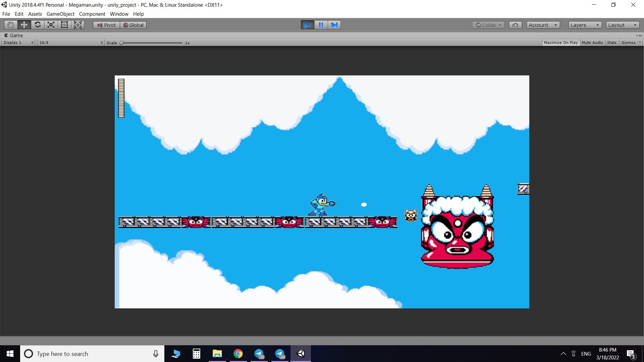Open Google Chrome from taskbar

point(238,354)
